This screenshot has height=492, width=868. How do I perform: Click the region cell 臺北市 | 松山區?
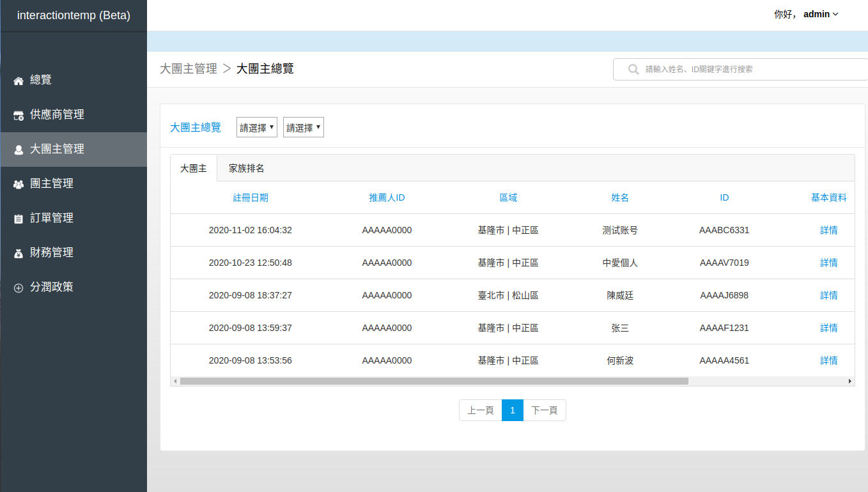click(508, 295)
